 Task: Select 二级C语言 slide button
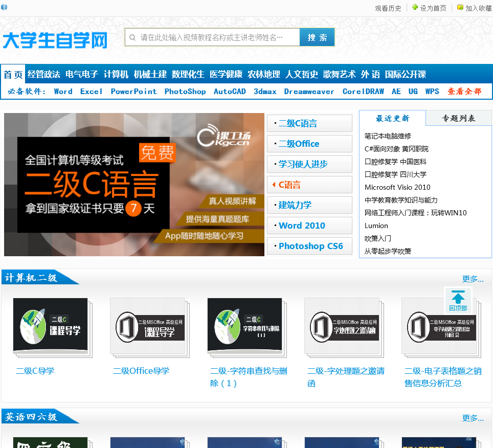tap(309, 123)
